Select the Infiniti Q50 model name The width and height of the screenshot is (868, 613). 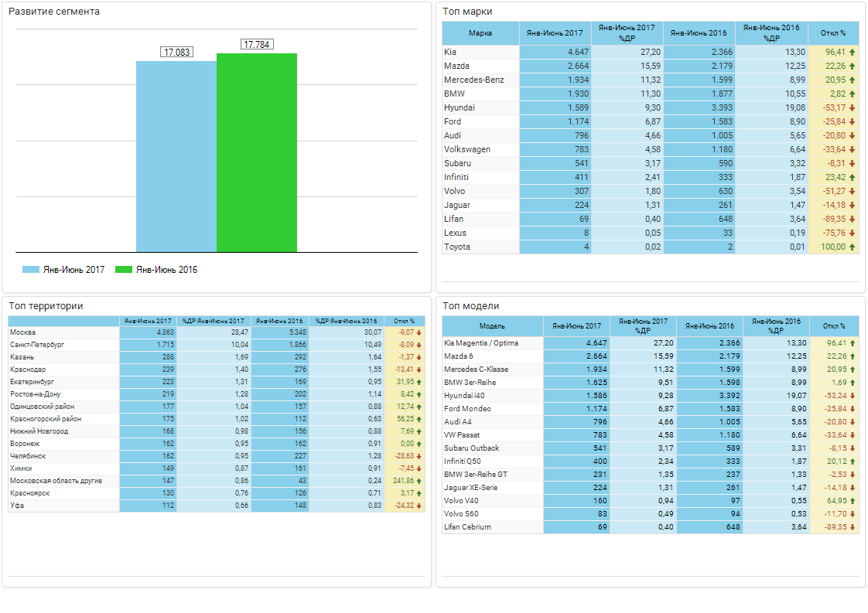(462, 461)
